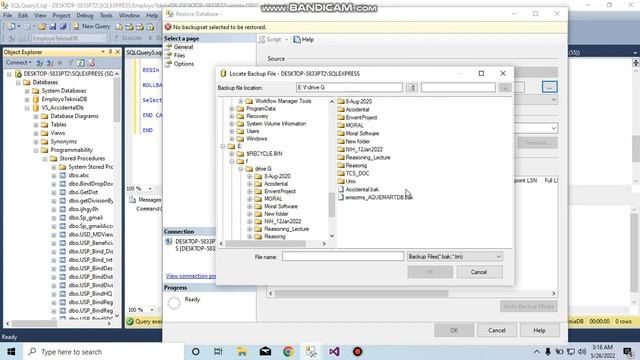Viewport: 640px width, 360px height.
Task: Expand the Windows folder in folder tree
Action: pyautogui.click(x=232, y=139)
